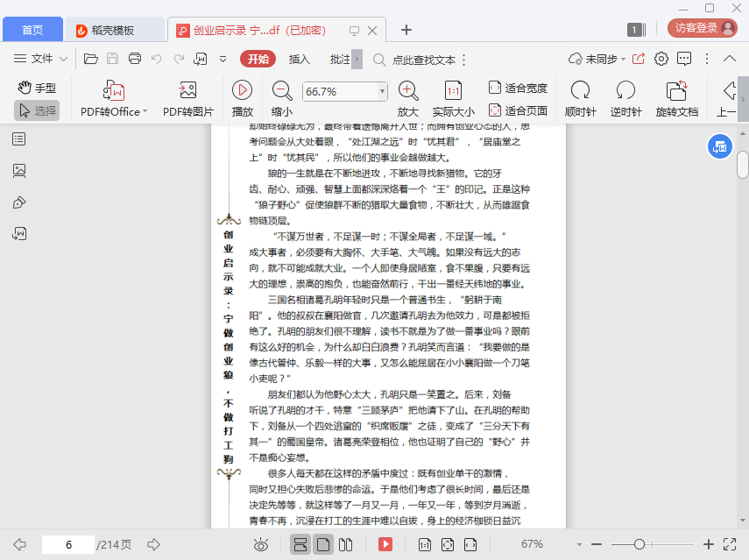Undo the last action
749x560 pixels.
click(156, 59)
